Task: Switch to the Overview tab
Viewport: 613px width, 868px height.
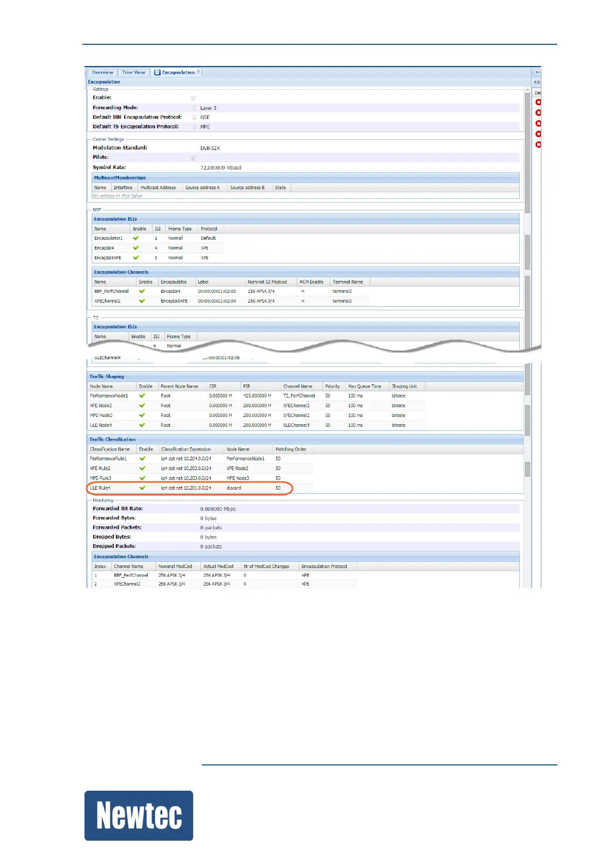Action: pyautogui.click(x=103, y=73)
